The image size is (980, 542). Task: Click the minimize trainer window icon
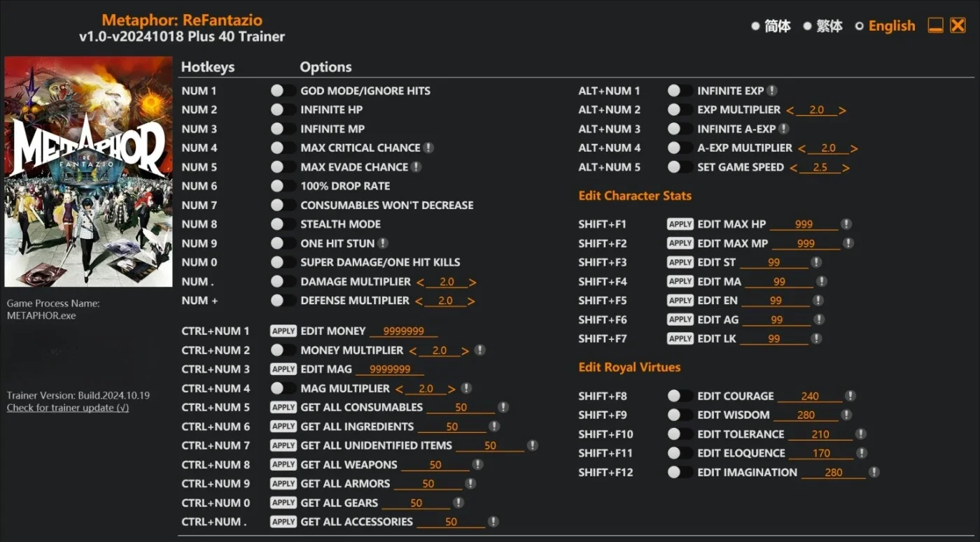tap(936, 26)
